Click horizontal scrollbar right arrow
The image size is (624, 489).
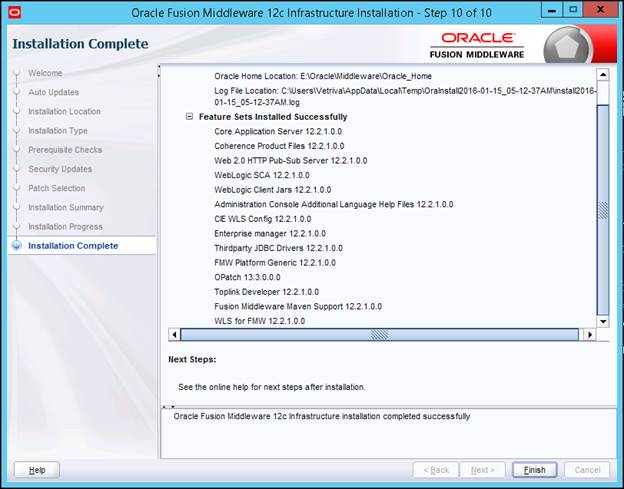[x=590, y=335]
